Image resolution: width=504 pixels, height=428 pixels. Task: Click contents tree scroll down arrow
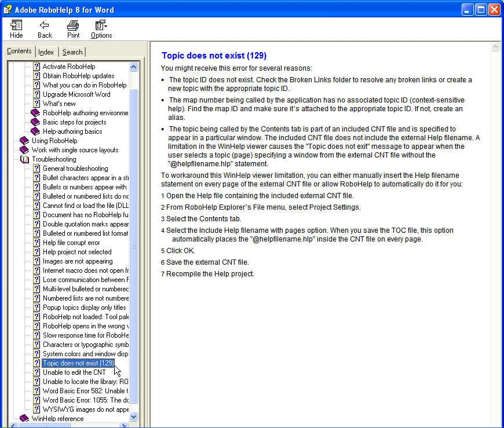tap(133, 417)
